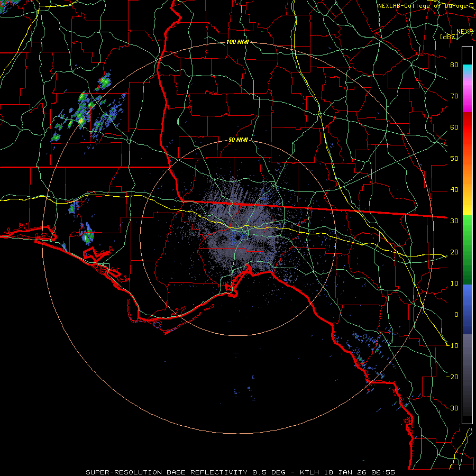Click the -30 dBZ scale value
The image size is (476, 476).
[452, 408]
